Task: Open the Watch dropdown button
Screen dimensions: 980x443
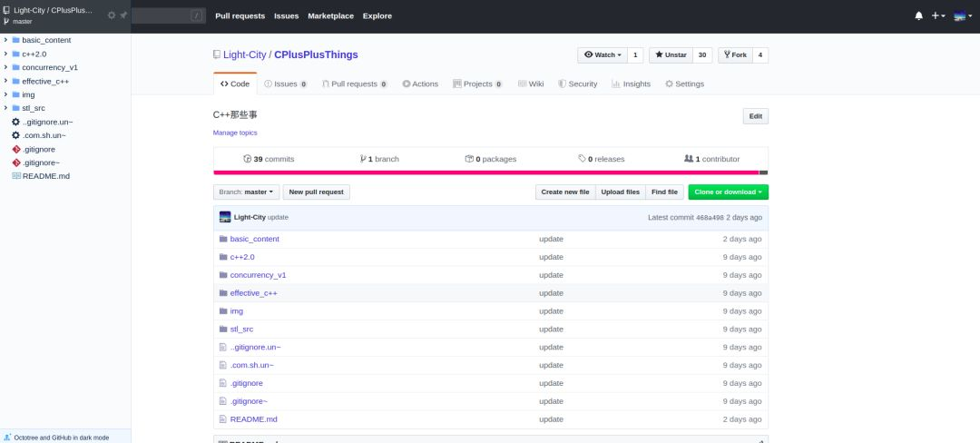Action: [x=602, y=55]
